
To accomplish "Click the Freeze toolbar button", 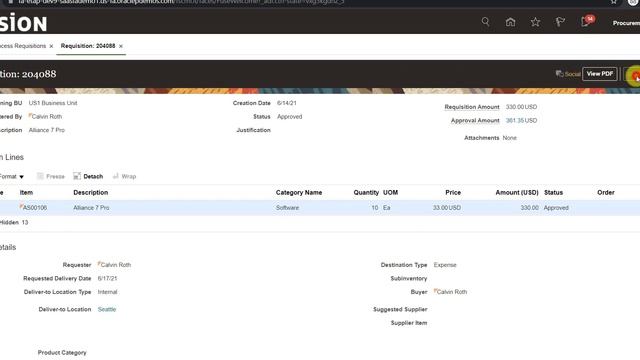I will 51,176.
